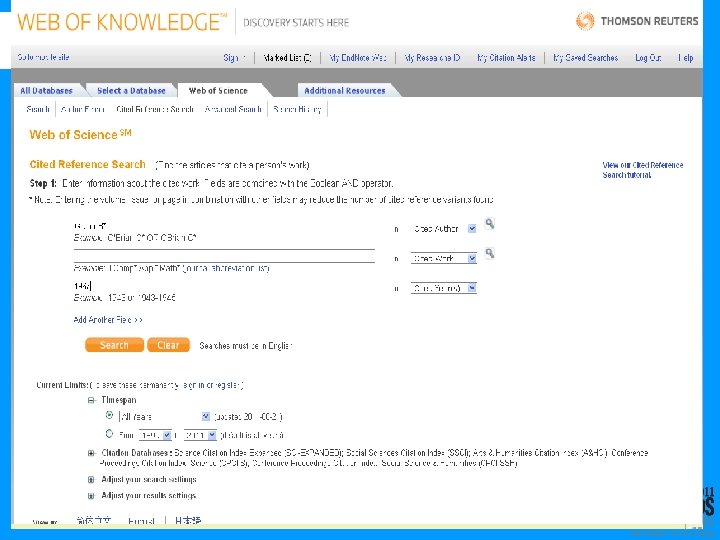720x540 pixels.
Task: Click the cited author input field
Action: (224, 226)
